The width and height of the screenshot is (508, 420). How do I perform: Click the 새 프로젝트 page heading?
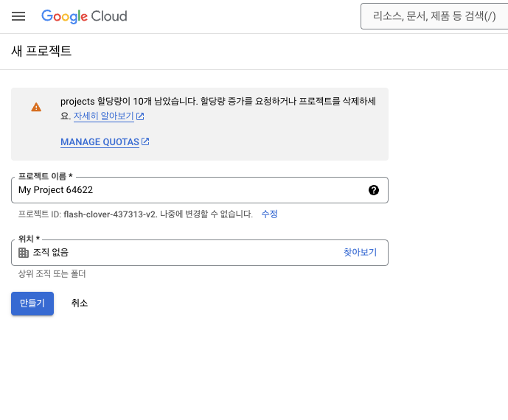pyautogui.click(x=41, y=51)
